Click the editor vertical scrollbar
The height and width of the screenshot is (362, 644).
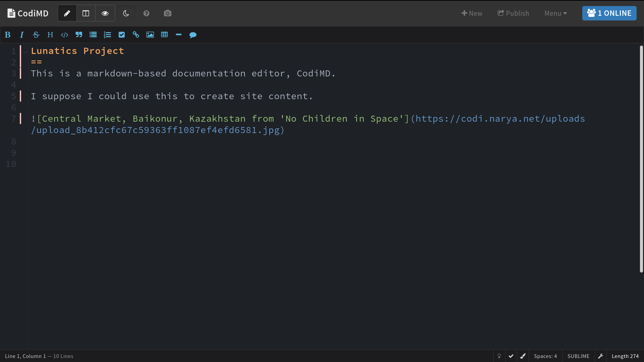(641, 159)
